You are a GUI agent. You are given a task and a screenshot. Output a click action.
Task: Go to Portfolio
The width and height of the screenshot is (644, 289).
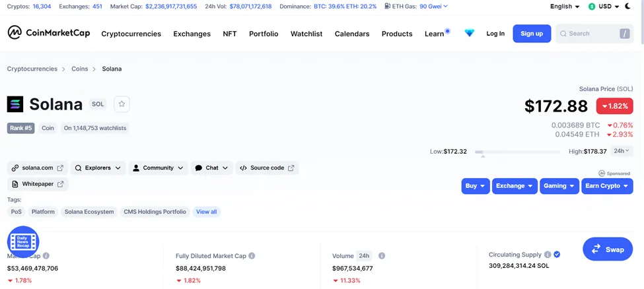(x=264, y=34)
